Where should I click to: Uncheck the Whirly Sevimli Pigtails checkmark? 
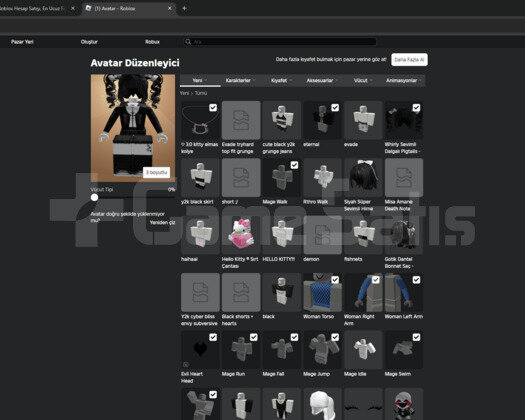pyautogui.click(x=416, y=108)
